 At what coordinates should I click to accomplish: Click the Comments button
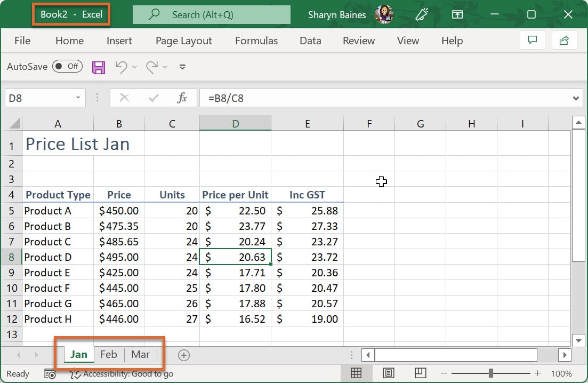tap(532, 41)
